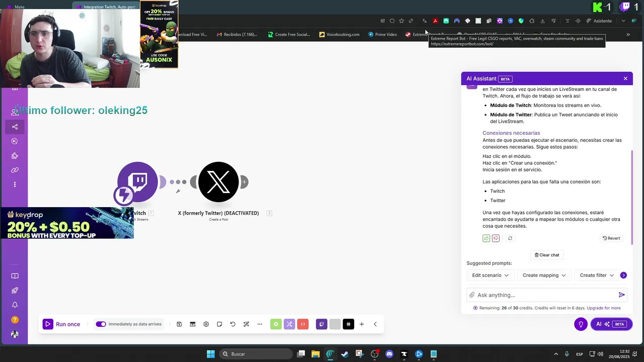Toggle Immediately as data arrives scheduling switch

pyautogui.click(x=101, y=324)
